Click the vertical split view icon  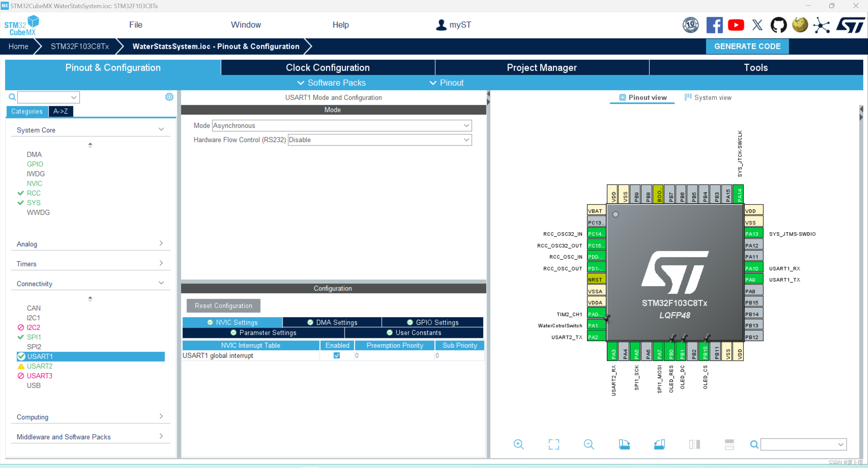click(694, 444)
